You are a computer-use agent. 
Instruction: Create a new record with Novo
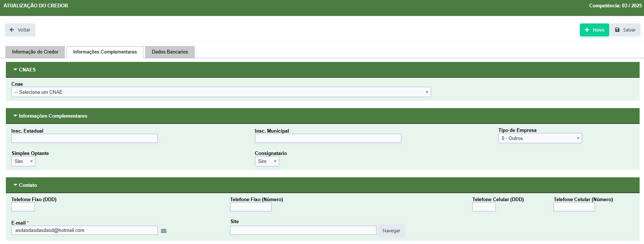[x=594, y=30]
